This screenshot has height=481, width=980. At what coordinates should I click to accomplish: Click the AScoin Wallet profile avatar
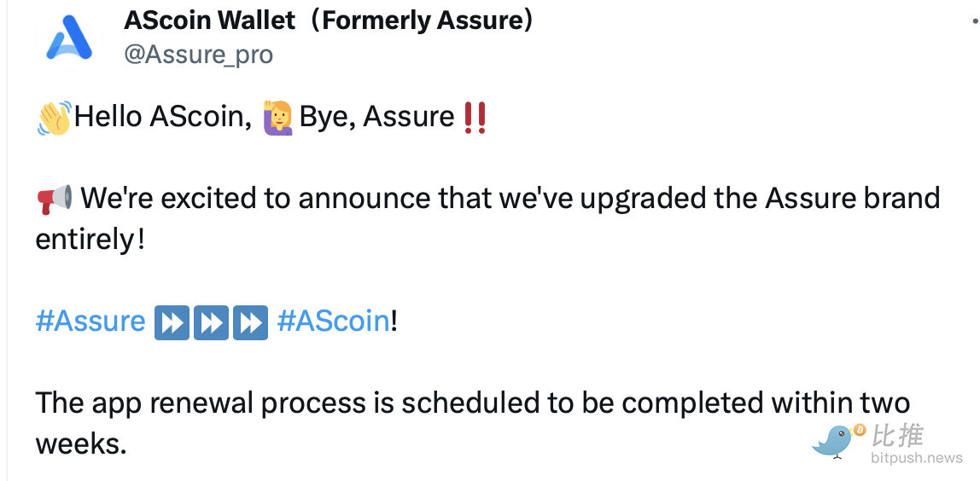pyautogui.click(x=68, y=38)
